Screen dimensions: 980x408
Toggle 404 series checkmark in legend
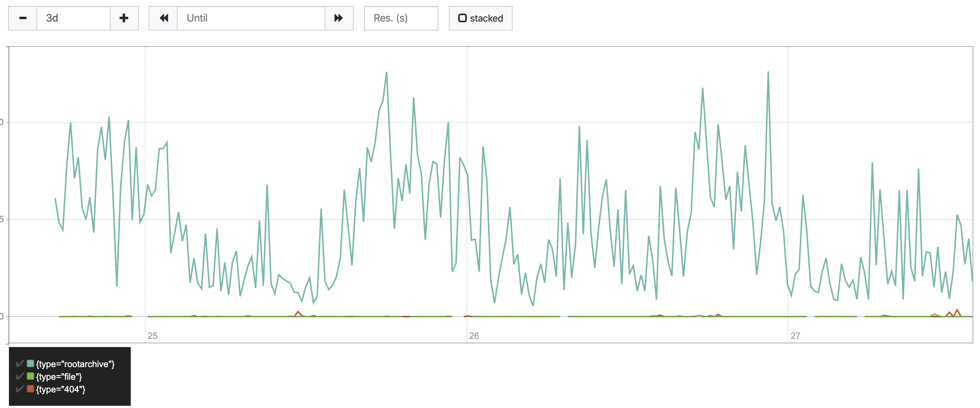point(20,389)
